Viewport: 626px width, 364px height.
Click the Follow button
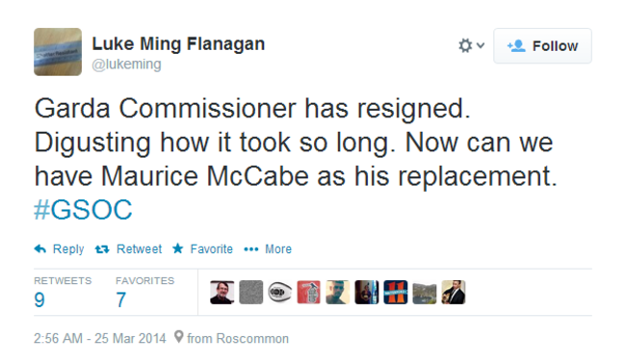pos(542,46)
